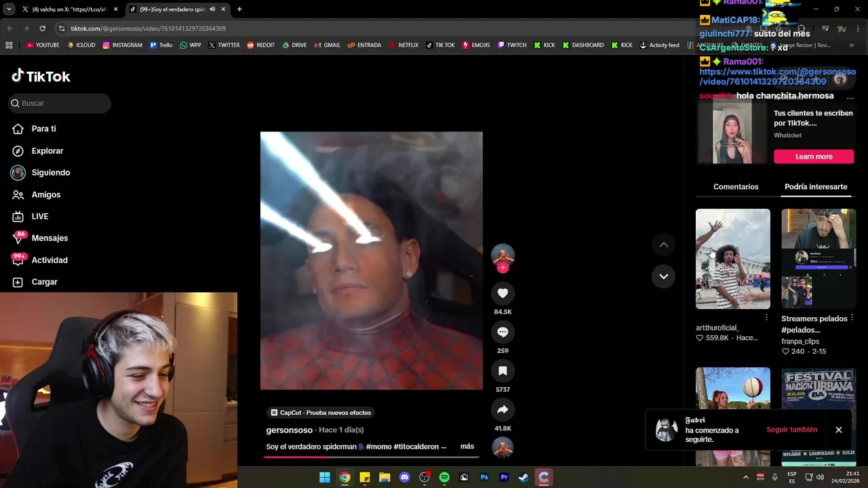The height and width of the screenshot is (488, 868).
Task: Click the TikTok logo
Action: (41, 76)
